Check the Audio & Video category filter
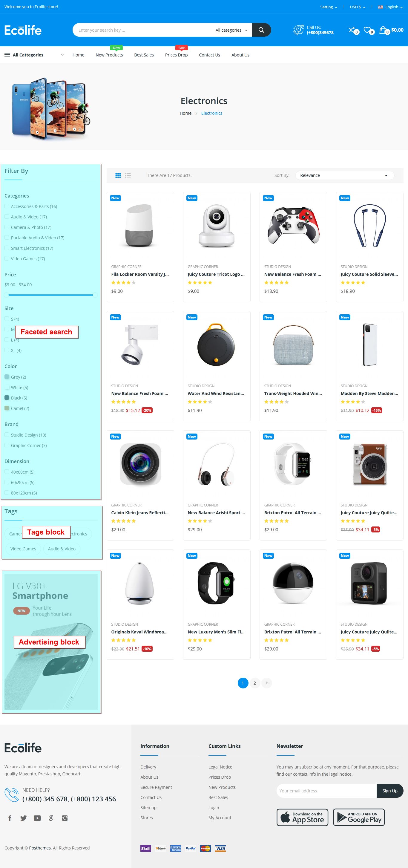 tap(7, 217)
